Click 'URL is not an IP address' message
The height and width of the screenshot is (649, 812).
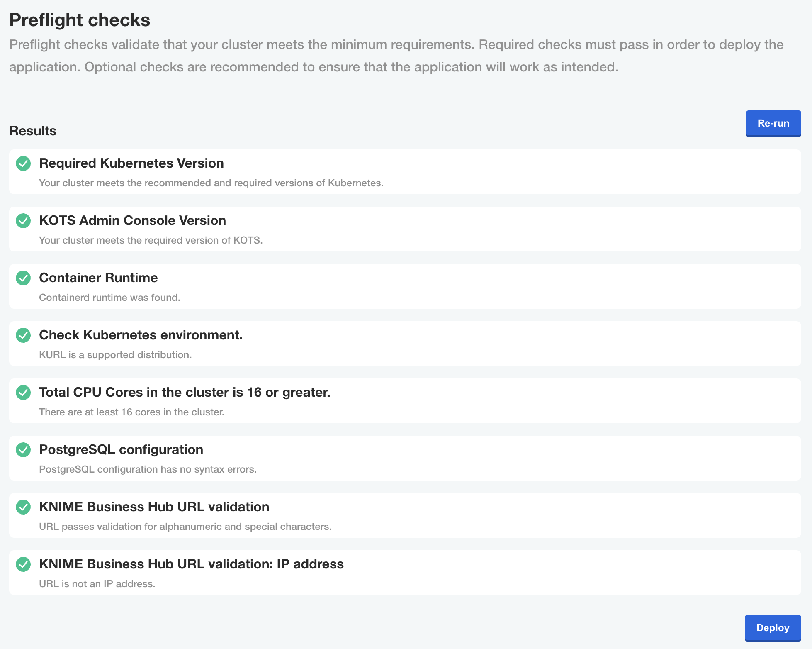pyautogui.click(x=97, y=584)
